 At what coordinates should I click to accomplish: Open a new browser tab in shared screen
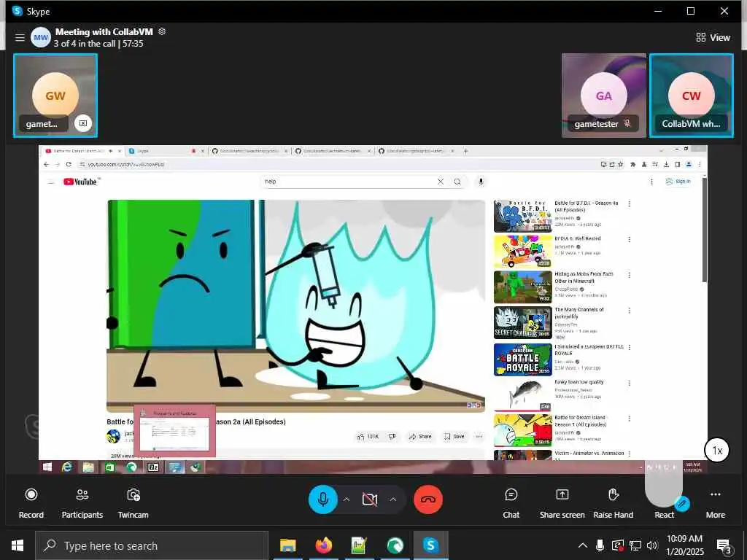(466, 151)
